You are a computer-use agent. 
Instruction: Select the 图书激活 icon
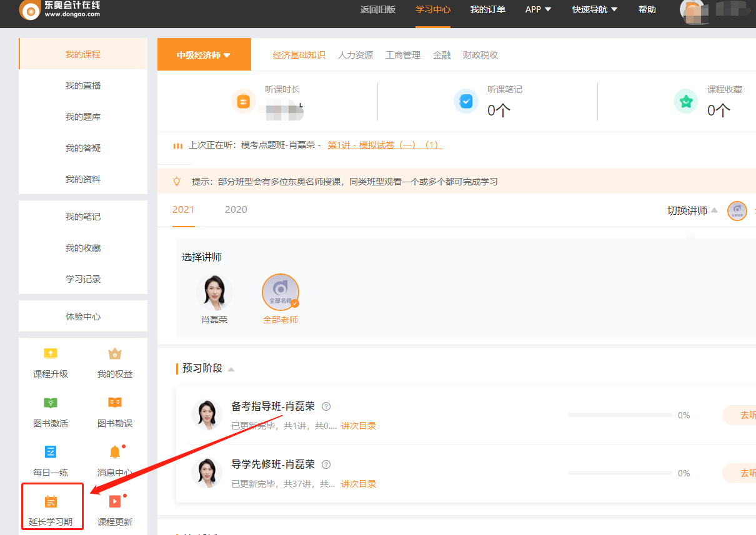(x=51, y=403)
